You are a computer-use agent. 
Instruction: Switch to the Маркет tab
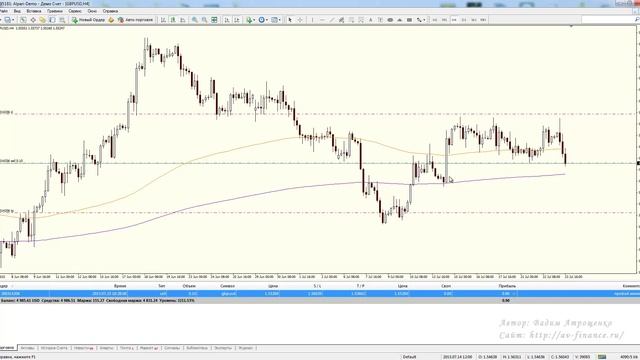pyautogui.click(x=149, y=348)
